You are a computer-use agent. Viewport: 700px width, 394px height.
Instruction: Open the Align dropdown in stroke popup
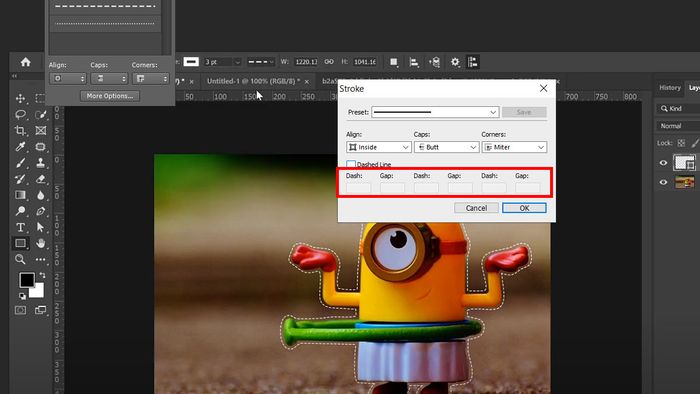pyautogui.click(x=68, y=79)
